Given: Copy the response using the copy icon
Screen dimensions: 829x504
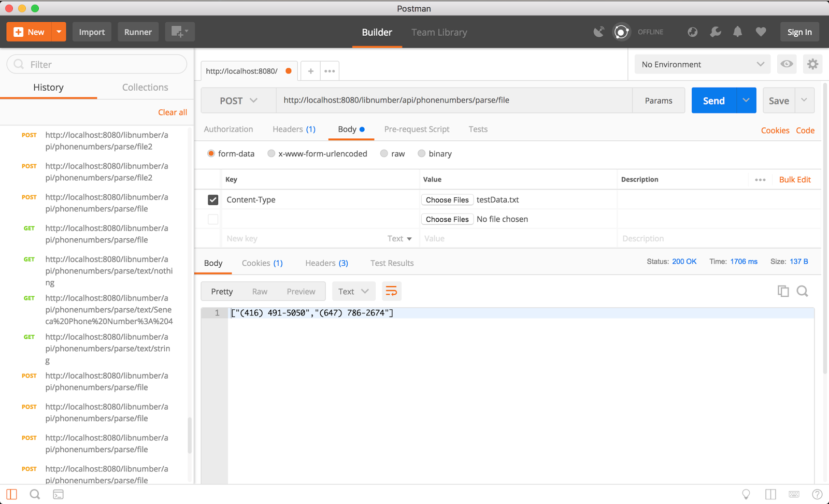Looking at the screenshot, I should pyautogui.click(x=783, y=291).
